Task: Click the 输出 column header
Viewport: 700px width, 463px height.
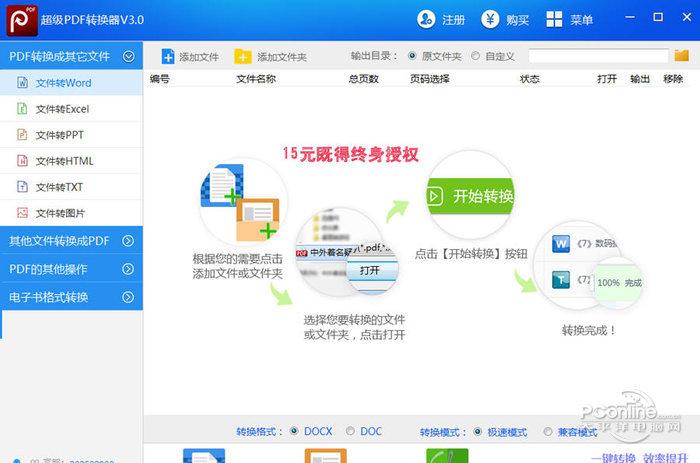Action: click(x=640, y=79)
